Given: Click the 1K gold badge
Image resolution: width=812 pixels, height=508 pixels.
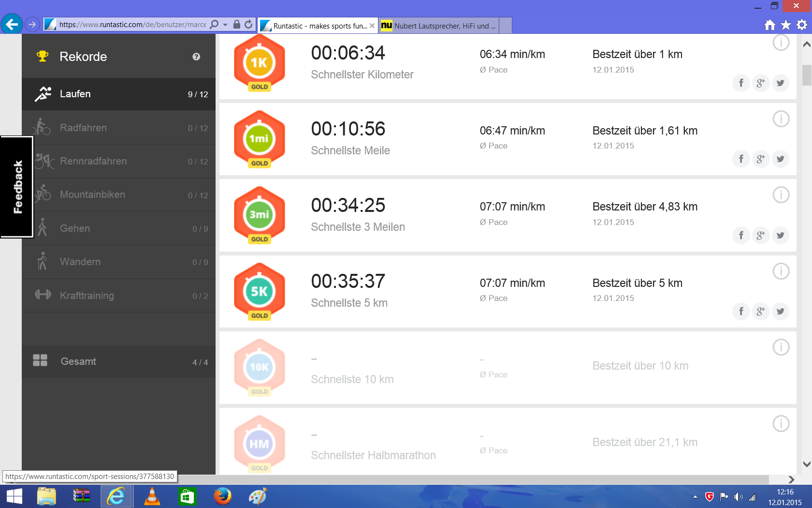Looking at the screenshot, I should pyautogui.click(x=260, y=63).
